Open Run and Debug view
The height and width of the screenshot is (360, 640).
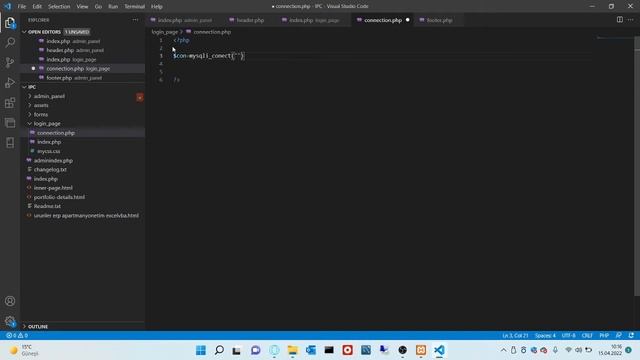tap(10, 83)
